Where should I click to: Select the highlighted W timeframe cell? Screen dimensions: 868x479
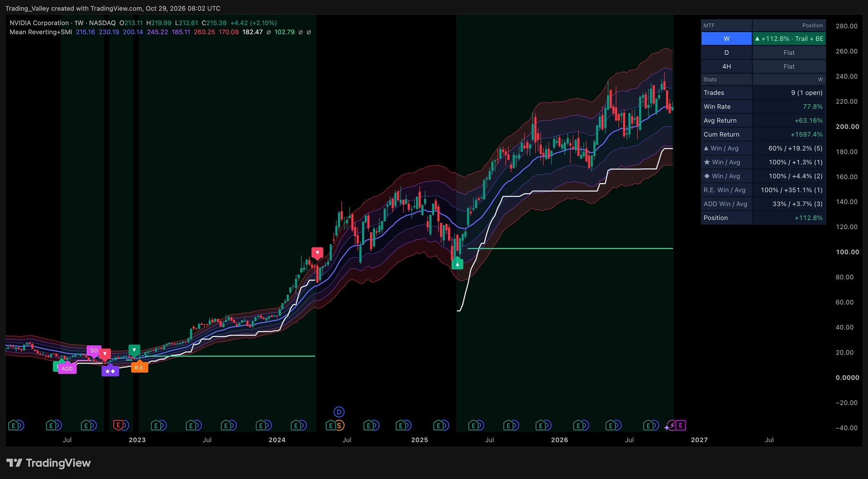(x=727, y=39)
